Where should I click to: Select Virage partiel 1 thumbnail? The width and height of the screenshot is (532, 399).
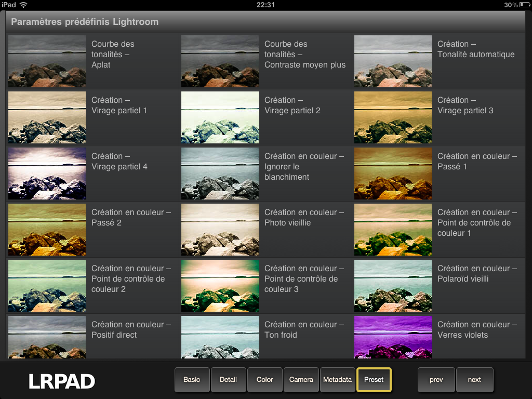click(x=47, y=117)
